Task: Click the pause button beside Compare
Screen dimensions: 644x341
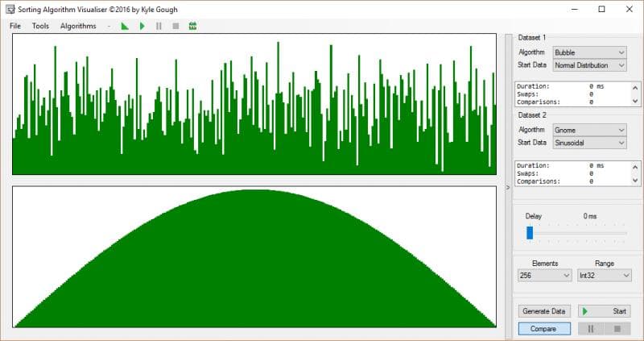Action: pos(591,328)
